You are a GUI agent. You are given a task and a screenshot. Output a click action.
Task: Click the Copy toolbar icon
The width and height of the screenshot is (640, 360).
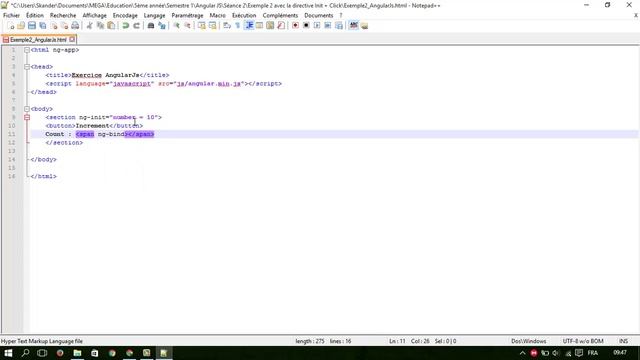tap(100, 26)
